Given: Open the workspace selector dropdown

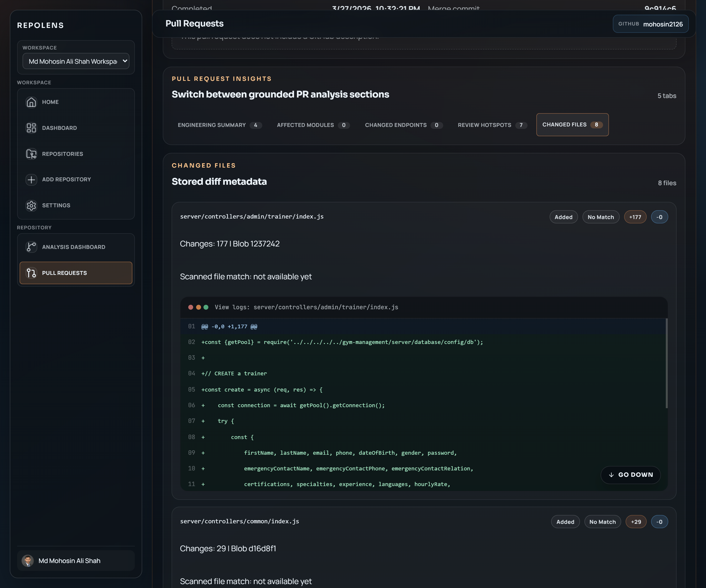Looking at the screenshot, I should (76, 61).
